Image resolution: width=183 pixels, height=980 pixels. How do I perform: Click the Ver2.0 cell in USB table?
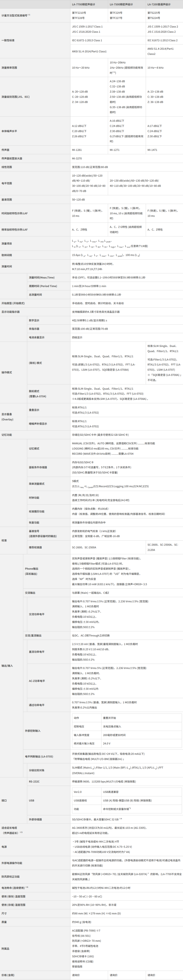point(78,792)
